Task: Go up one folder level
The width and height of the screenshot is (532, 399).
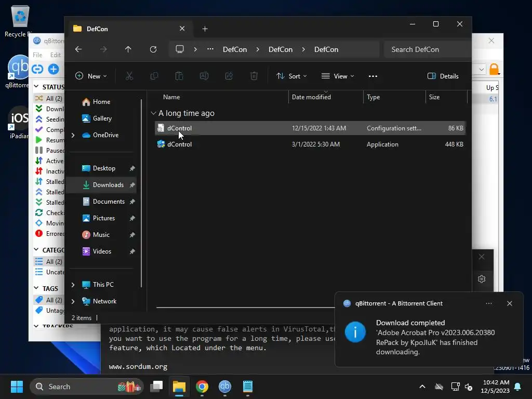Action: (x=128, y=49)
